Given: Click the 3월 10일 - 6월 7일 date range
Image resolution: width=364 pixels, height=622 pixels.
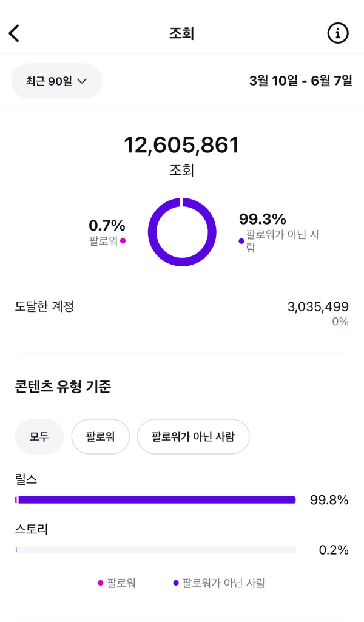Looking at the screenshot, I should [300, 81].
